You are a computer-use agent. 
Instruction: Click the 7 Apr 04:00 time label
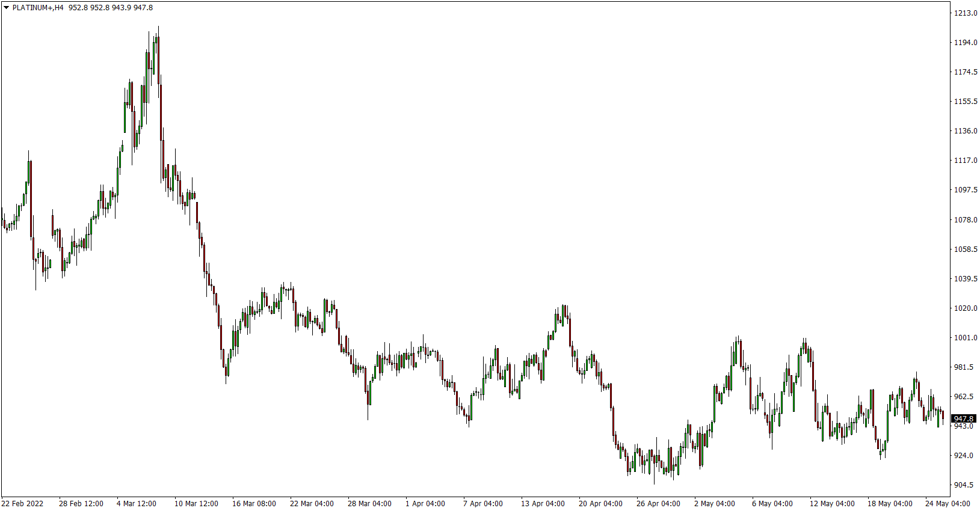[x=483, y=504]
